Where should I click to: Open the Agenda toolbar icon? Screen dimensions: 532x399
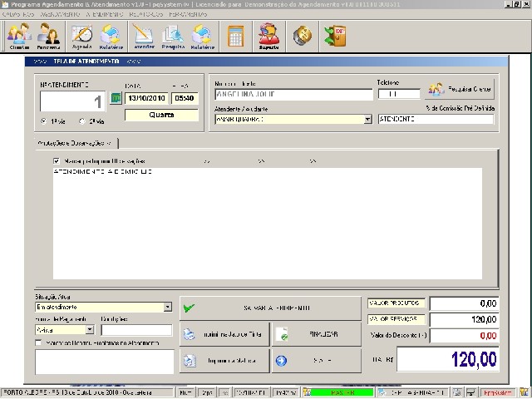pyautogui.click(x=81, y=36)
